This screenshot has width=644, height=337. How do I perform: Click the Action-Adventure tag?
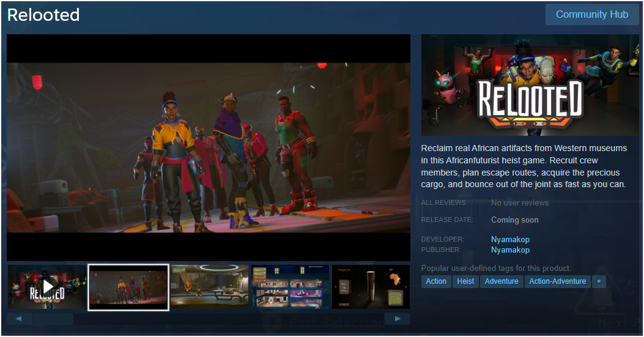click(x=557, y=281)
